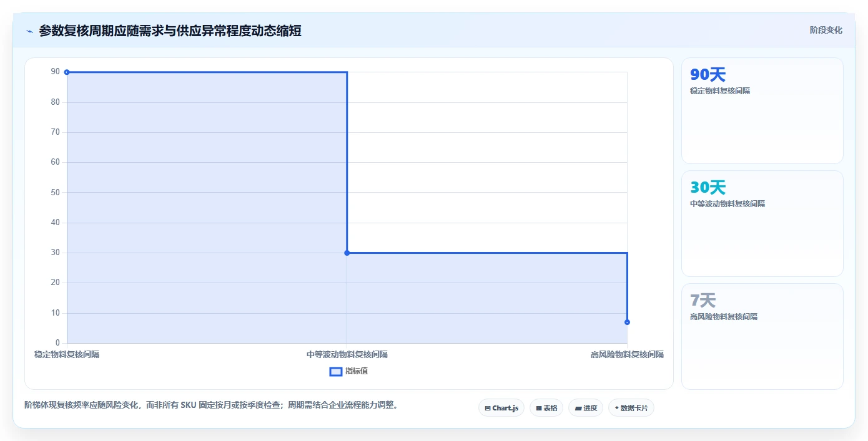This screenshot has width=868, height=441.
Task: Click the 中等波动物料复核间隔 x-axis label
Action: [347, 354]
